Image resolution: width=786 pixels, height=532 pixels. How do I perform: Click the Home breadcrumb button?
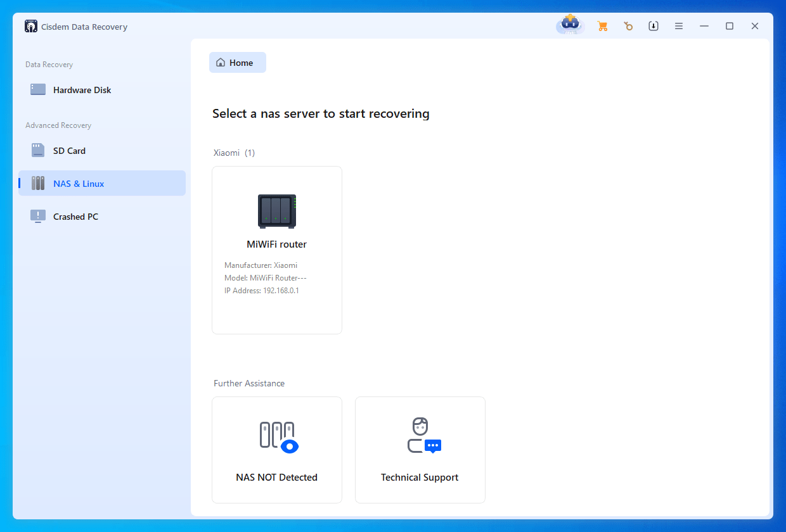(238, 63)
